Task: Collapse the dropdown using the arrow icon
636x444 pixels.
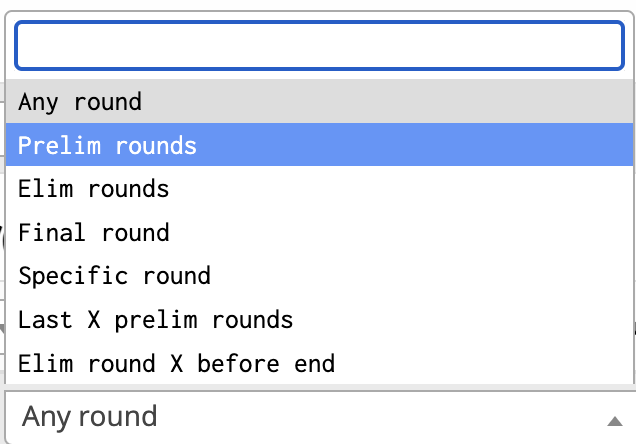Action: coord(613,420)
